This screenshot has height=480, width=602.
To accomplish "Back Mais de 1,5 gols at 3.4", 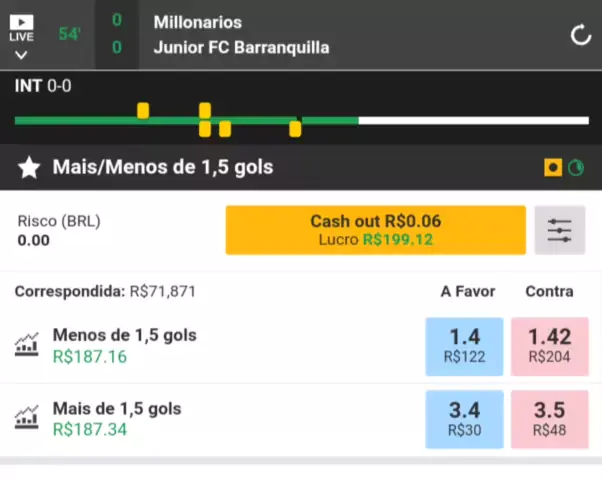I will pyautogui.click(x=464, y=419).
